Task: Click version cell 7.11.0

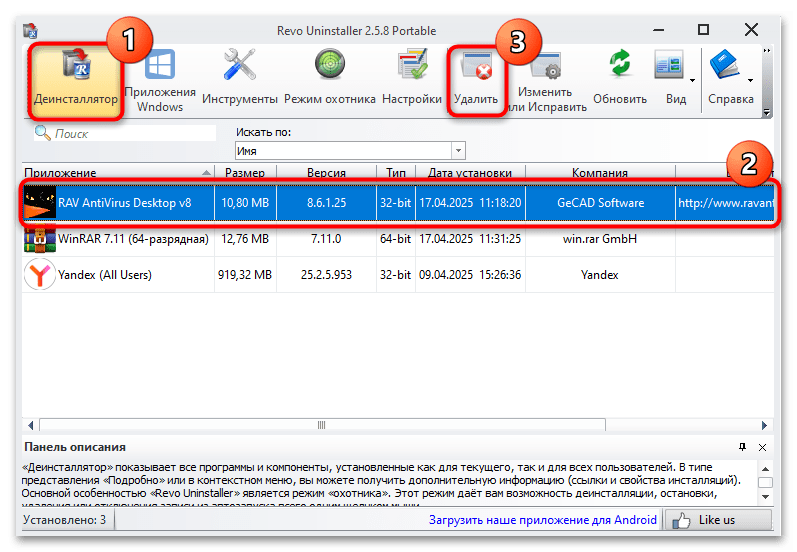Action: tap(326, 238)
